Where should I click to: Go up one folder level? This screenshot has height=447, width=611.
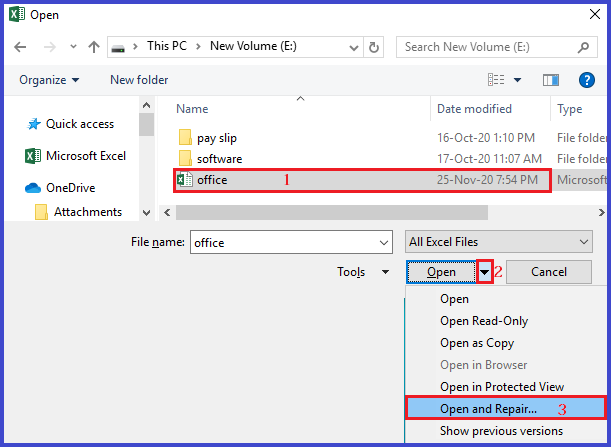[94, 47]
